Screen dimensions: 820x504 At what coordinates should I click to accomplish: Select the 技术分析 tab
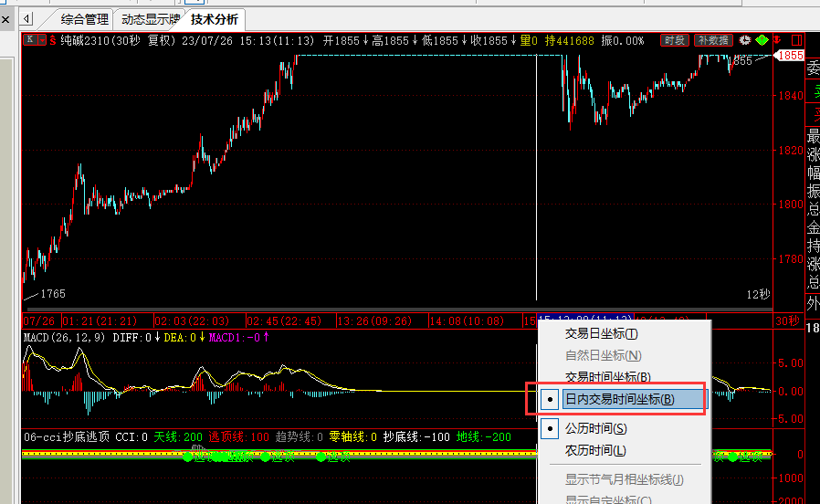coord(215,20)
